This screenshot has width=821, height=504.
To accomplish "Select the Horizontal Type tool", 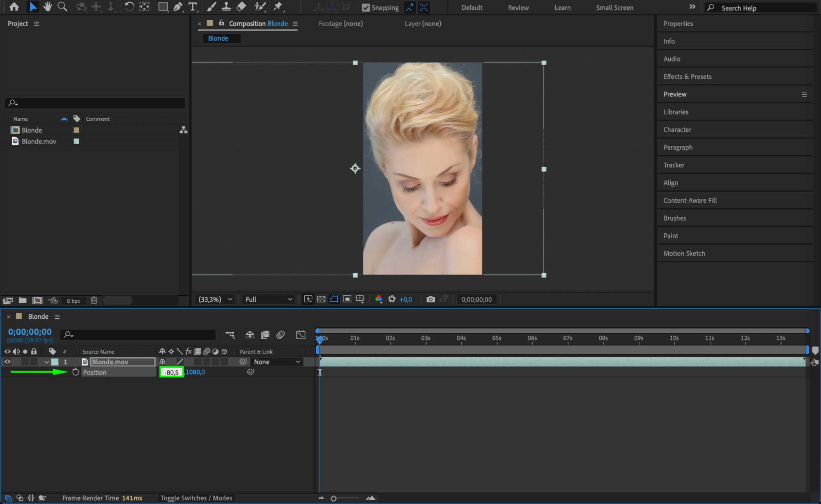I will 192,7.
